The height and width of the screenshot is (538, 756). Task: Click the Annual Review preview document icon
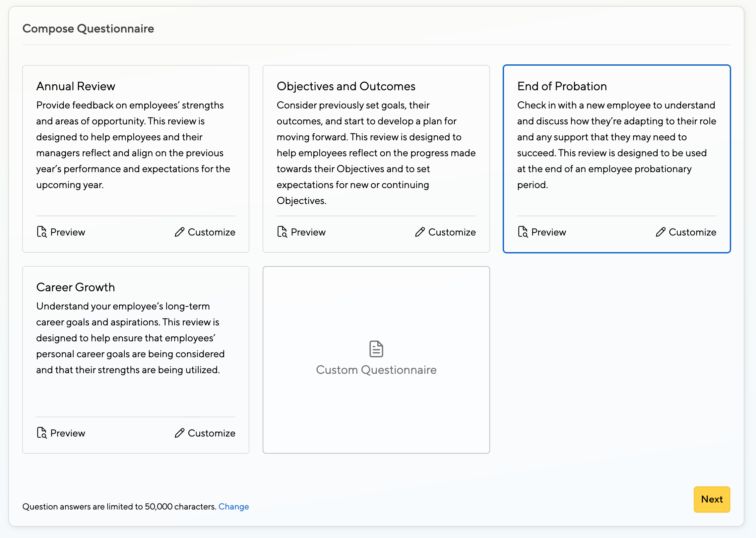click(x=41, y=232)
